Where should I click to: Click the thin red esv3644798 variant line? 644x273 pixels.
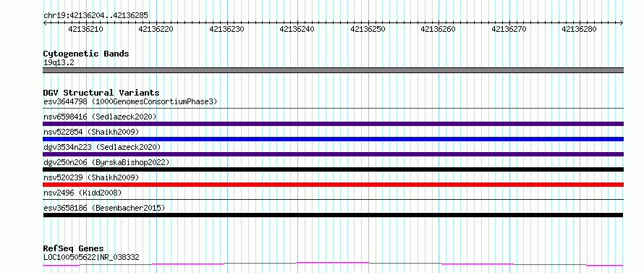[333, 108]
